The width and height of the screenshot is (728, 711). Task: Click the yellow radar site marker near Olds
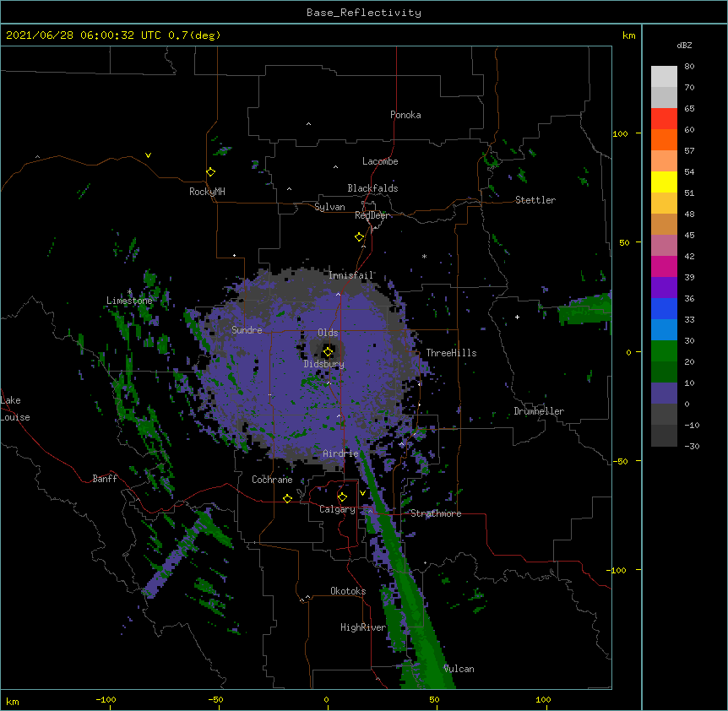point(328,351)
